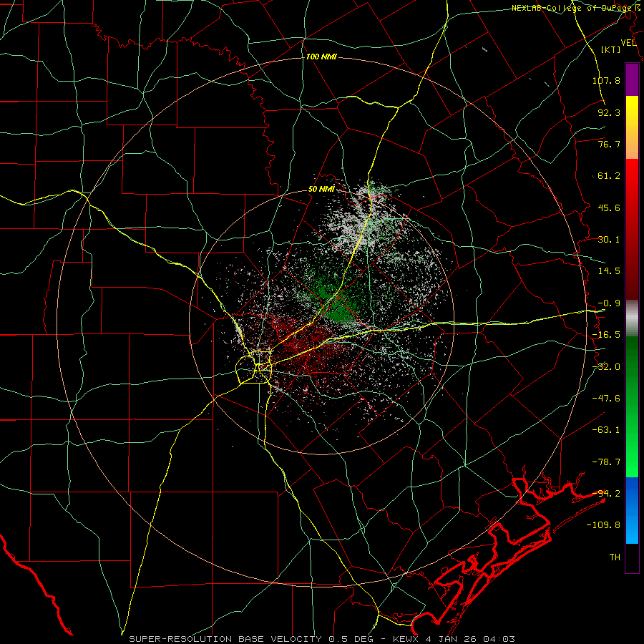Click the 107.8 legend value

[x=606, y=80]
